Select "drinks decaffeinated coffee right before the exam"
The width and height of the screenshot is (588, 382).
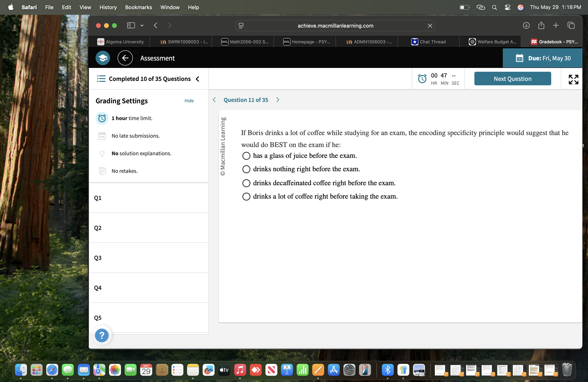tap(246, 183)
